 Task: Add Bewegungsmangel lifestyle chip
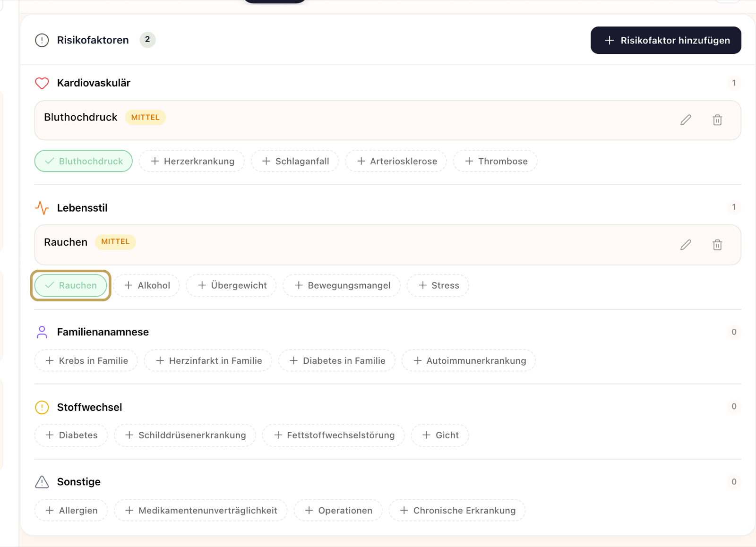pos(342,285)
